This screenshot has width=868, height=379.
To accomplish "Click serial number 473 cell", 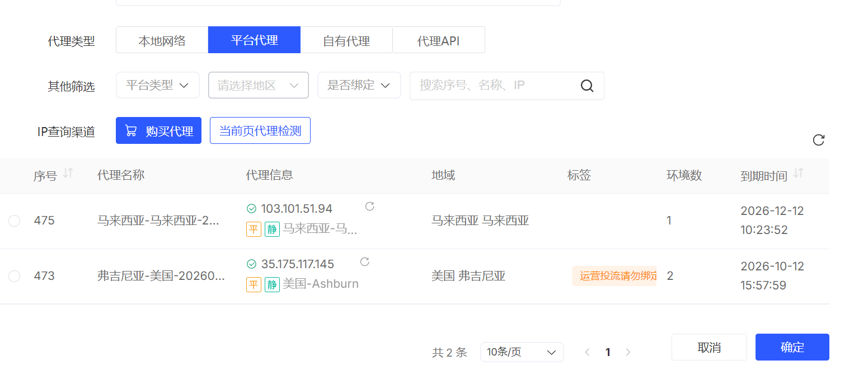I will 44,276.
